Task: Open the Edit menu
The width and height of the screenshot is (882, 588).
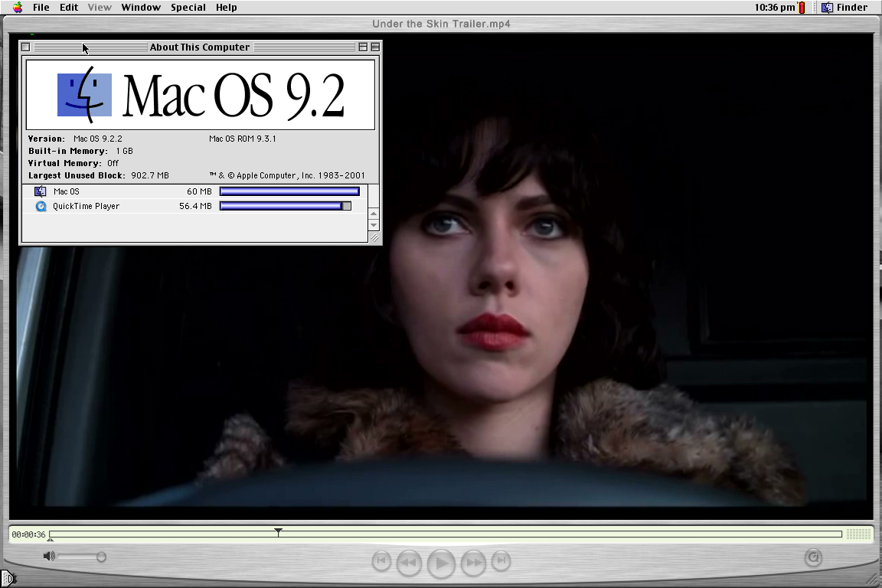Action: 69,8
